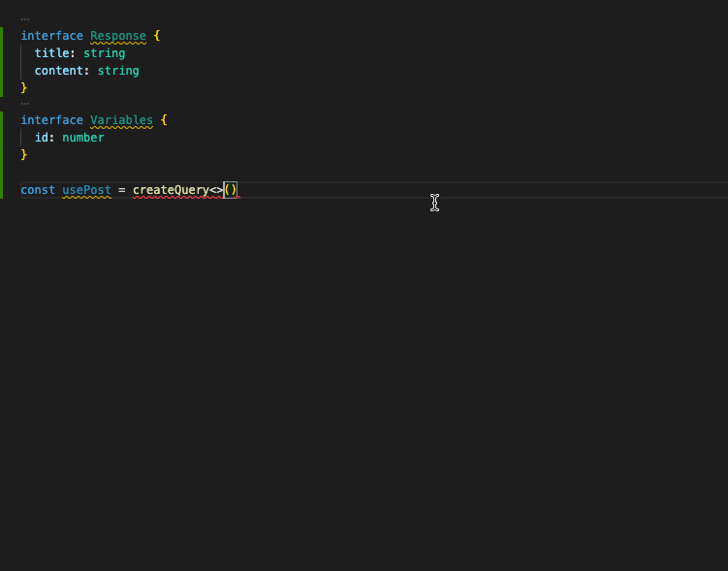Expand collapsed ellipsis above Variables interface
The width and height of the screenshot is (728, 571).
tap(25, 104)
